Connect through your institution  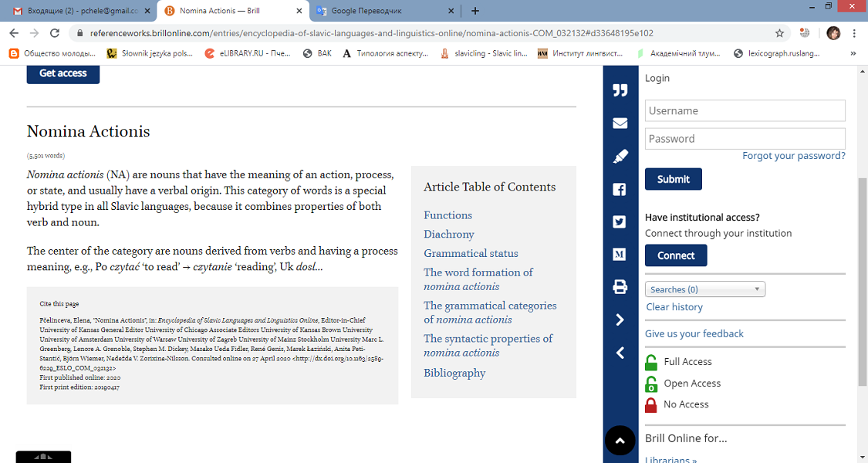[x=676, y=255]
